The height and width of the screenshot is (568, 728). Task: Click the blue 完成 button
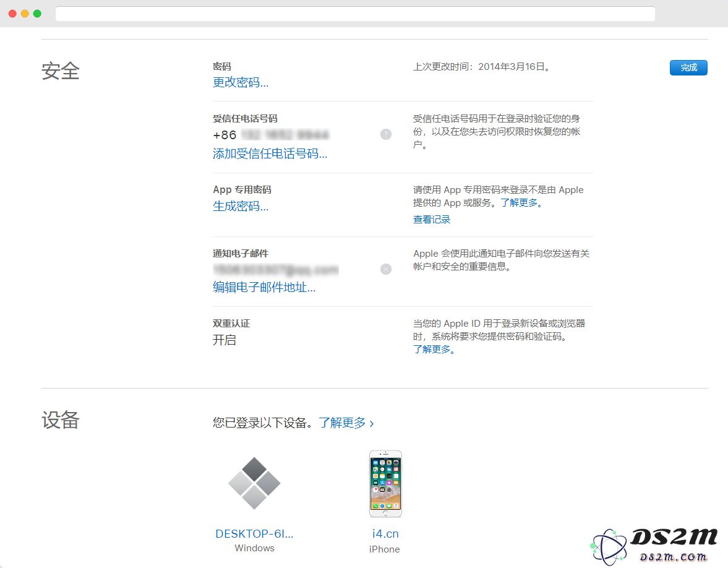pyautogui.click(x=688, y=68)
